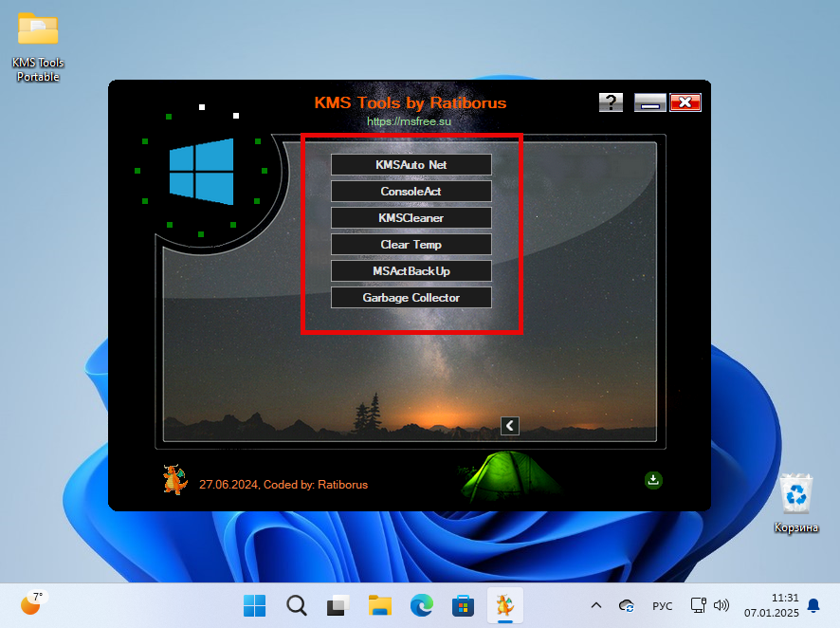
Task: Click the taskbar search icon
Action: tap(297, 605)
